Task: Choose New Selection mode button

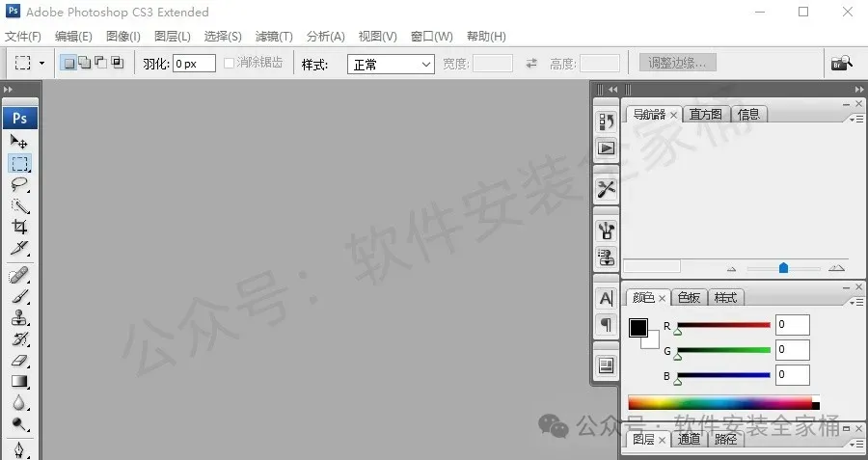Action: [68, 63]
